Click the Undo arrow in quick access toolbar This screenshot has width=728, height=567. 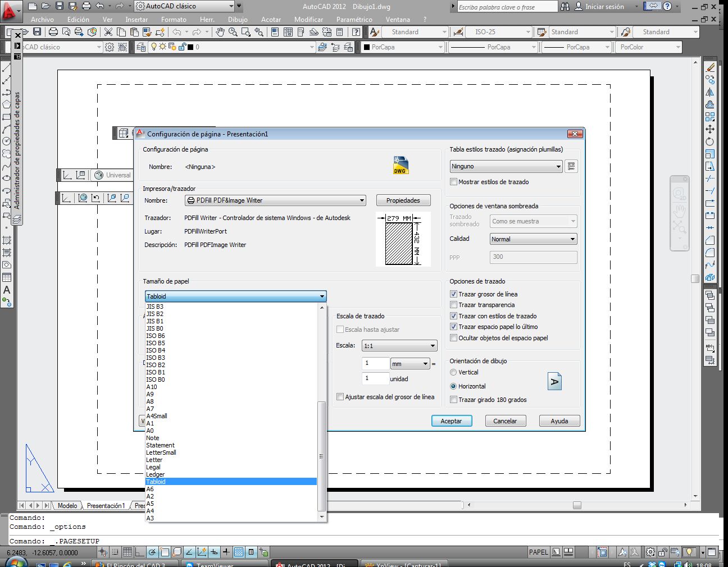[x=100, y=6]
